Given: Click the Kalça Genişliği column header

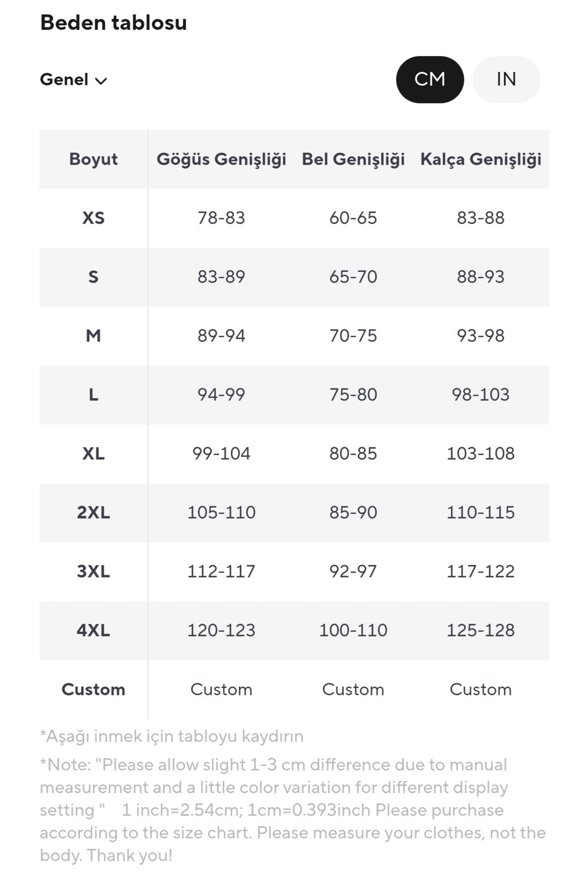Looking at the screenshot, I should [480, 159].
